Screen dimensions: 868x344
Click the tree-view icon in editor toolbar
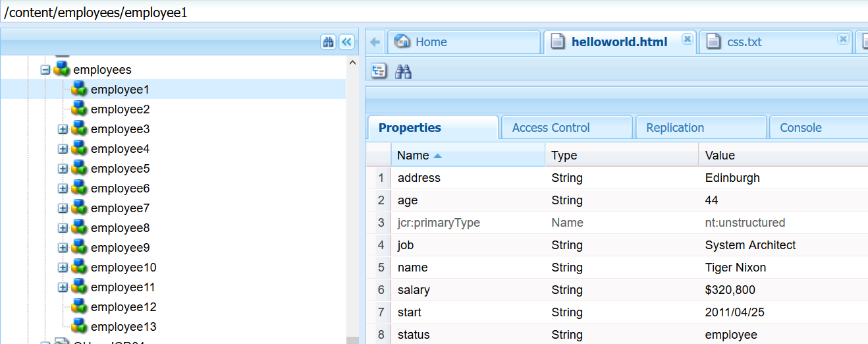(x=379, y=71)
